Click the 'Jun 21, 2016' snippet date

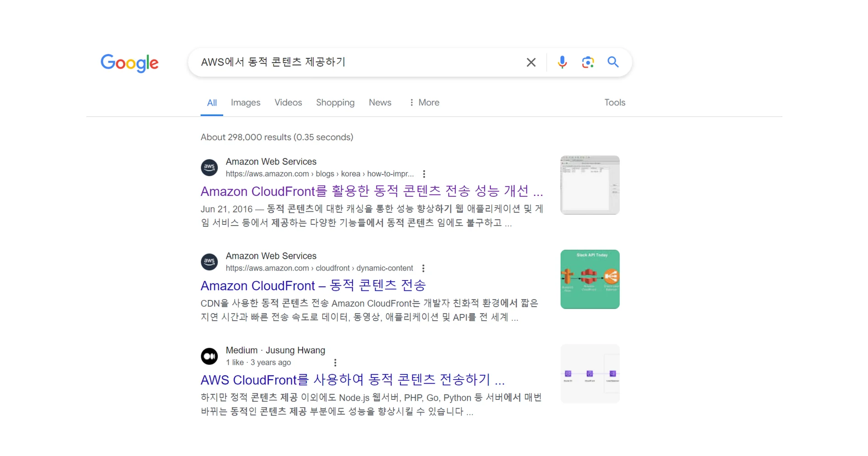tap(226, 209)
